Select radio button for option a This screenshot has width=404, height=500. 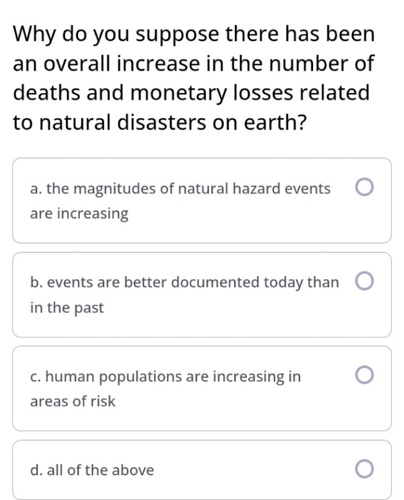click(364, 187)
